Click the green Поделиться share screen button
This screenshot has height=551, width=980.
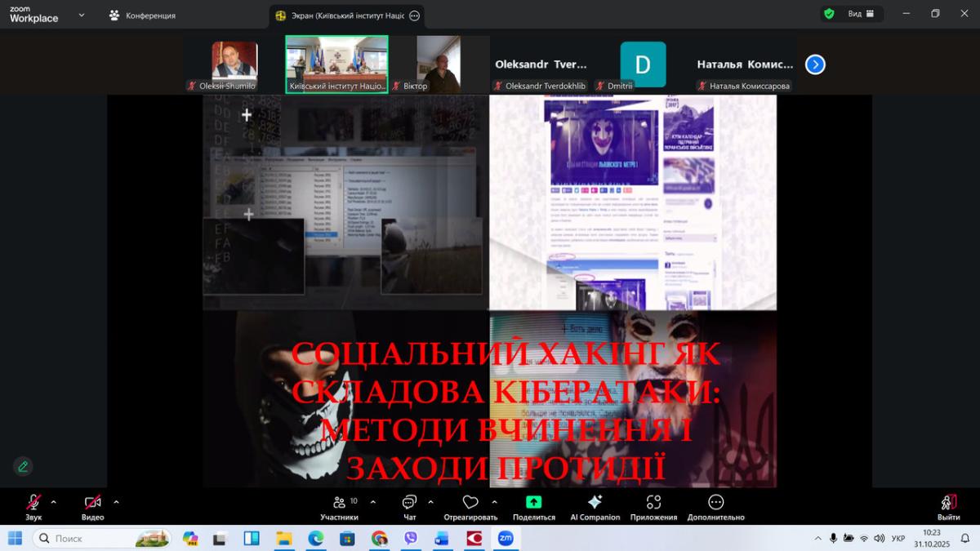pos(533,507)
